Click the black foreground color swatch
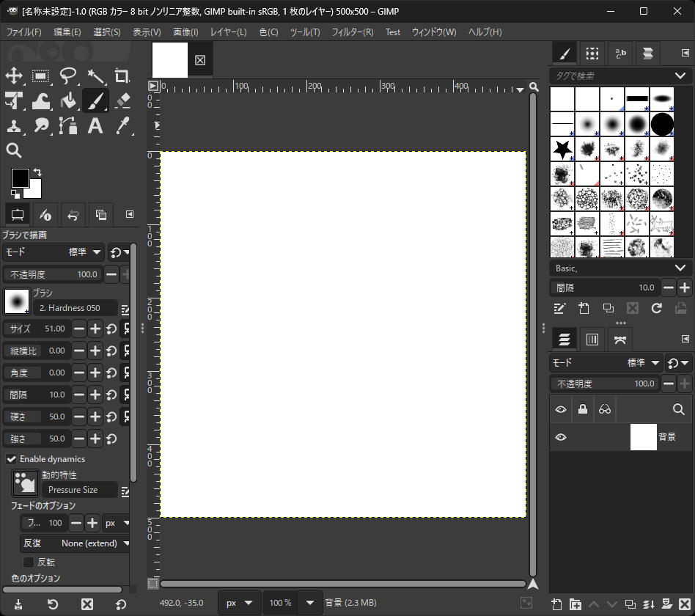Screen dimensions: 695x616 20,178
